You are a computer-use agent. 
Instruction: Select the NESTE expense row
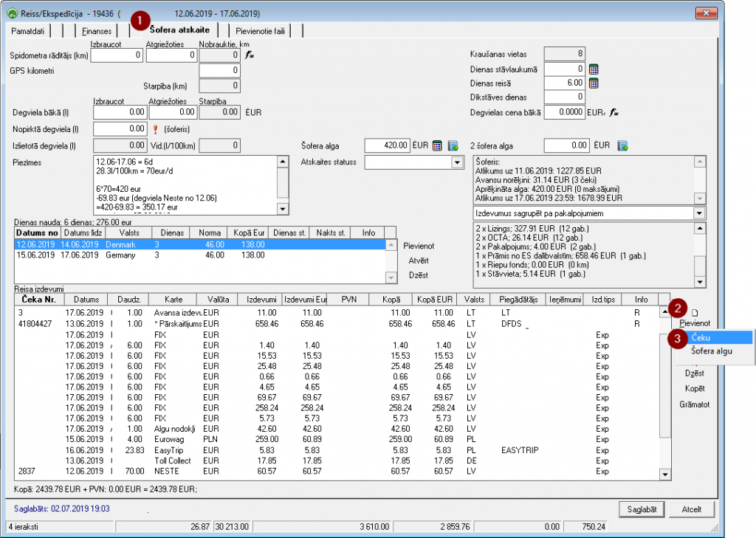(337, 471)
